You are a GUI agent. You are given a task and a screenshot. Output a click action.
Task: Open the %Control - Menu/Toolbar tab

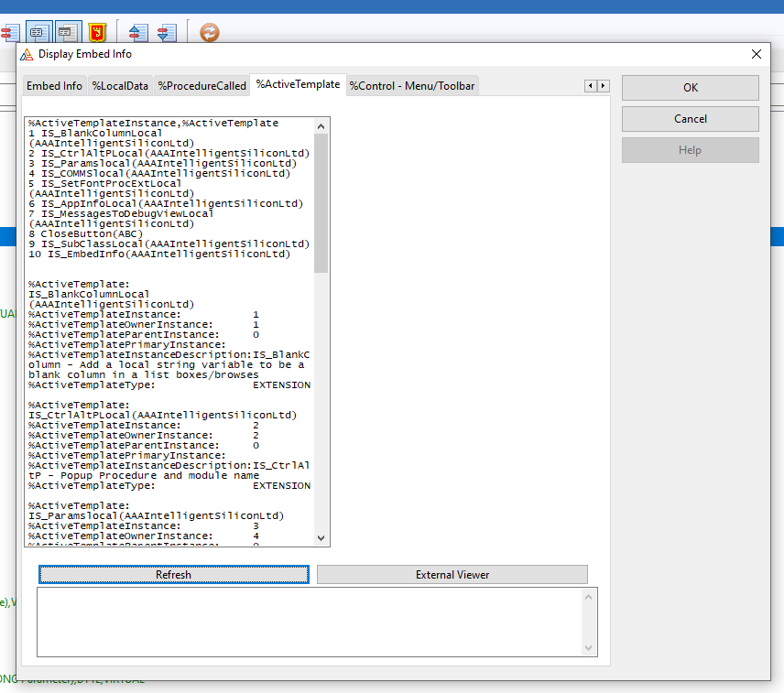411,86
